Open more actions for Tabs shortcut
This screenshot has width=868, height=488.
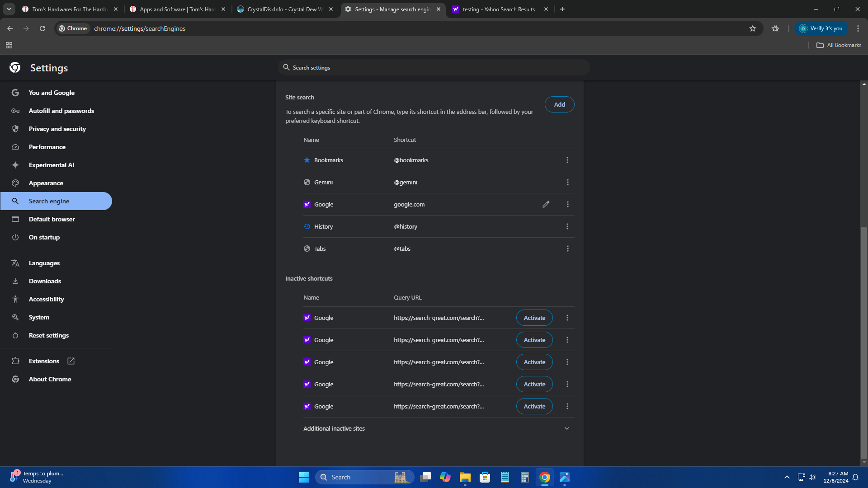click(x=567, y=249)
